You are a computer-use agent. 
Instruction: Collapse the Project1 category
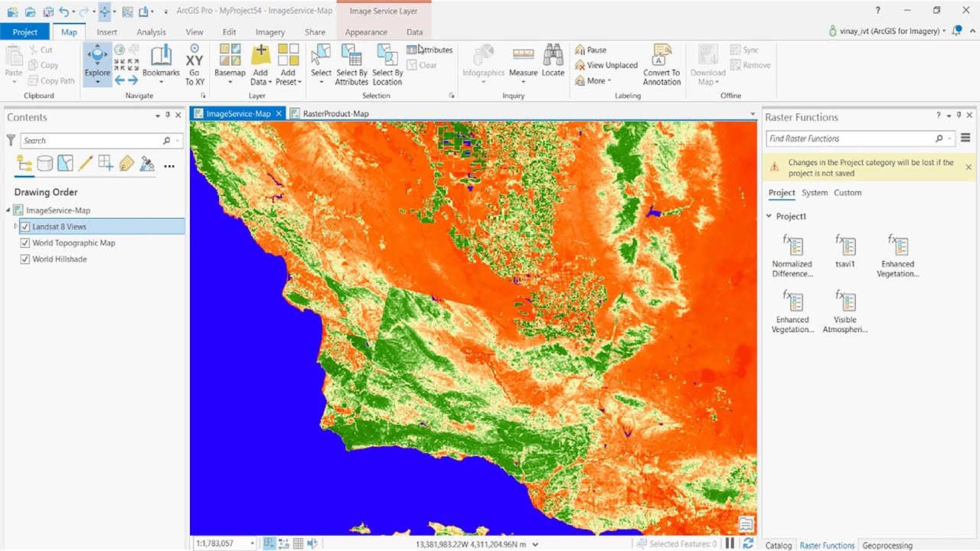pos(769,217)
